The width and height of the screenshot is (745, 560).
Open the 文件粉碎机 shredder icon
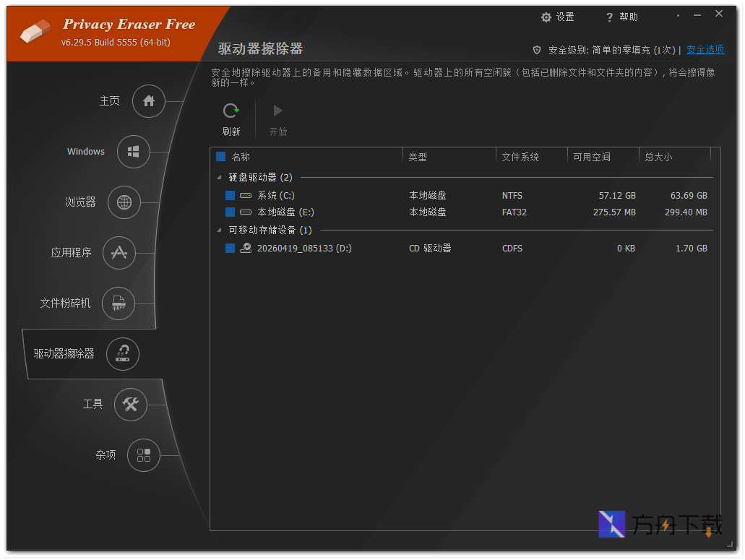(119, 303)
